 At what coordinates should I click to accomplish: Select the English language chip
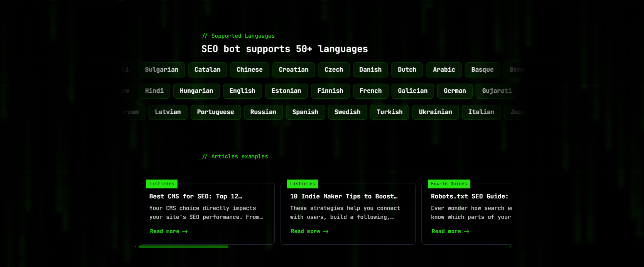(242, 91)
